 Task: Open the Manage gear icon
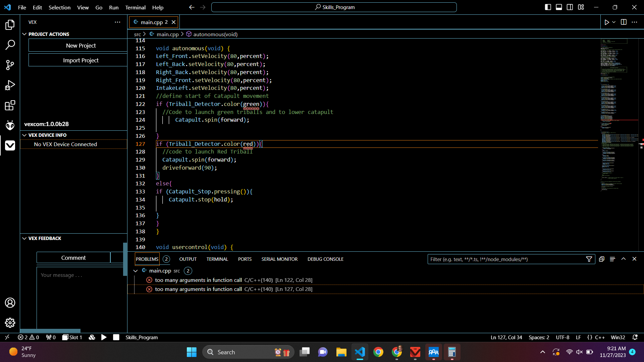(10, 323)
